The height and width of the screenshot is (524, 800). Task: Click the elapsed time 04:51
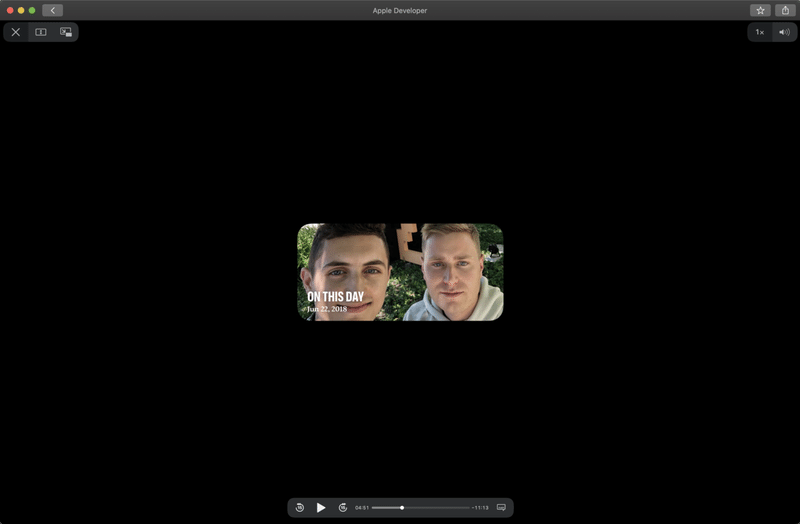tap(362, 508)
